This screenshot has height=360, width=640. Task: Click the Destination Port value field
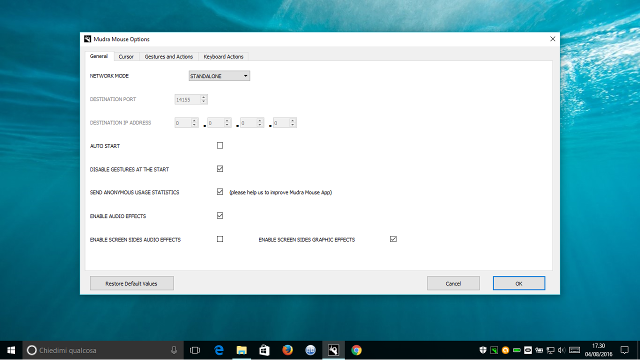tap(187, 99)
